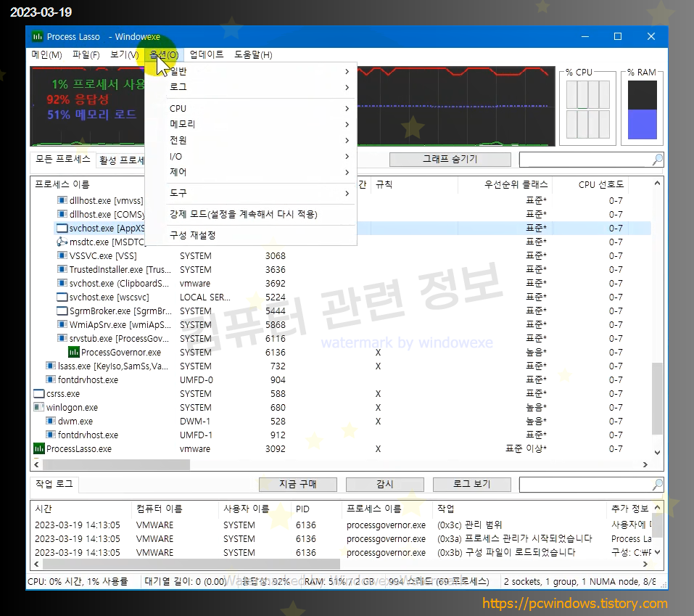Screen dimensions: 694x616
Task: Click the fontdrvhost.exe UMFD-1 icon
Action: click(51, 435)
